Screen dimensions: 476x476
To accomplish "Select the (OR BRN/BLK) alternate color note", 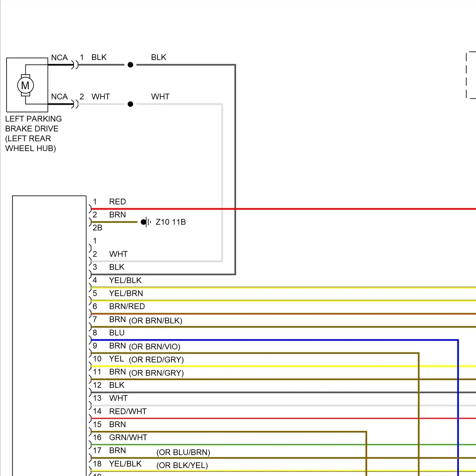I will [x=155, y=321].
